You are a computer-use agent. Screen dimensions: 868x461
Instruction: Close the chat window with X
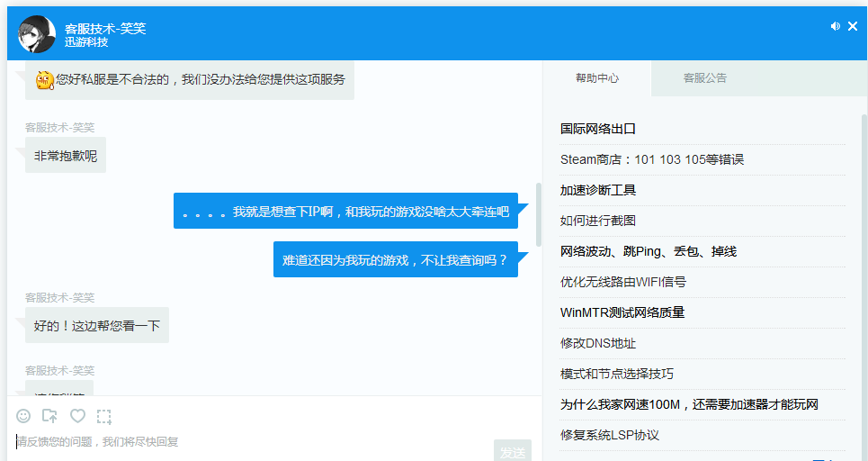(x=853, y=27)
